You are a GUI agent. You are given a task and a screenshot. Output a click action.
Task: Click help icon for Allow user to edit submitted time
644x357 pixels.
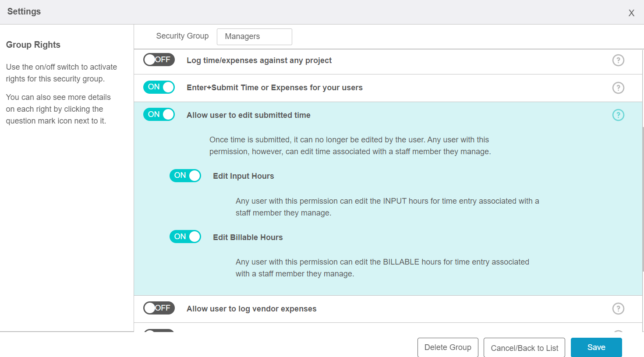[x=618, y=115]
